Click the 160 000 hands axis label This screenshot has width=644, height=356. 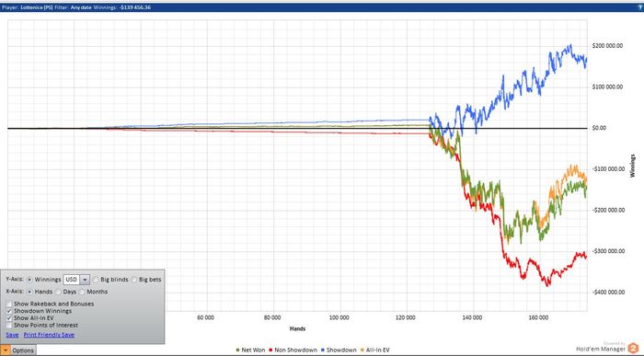click(x=538, y=317)
